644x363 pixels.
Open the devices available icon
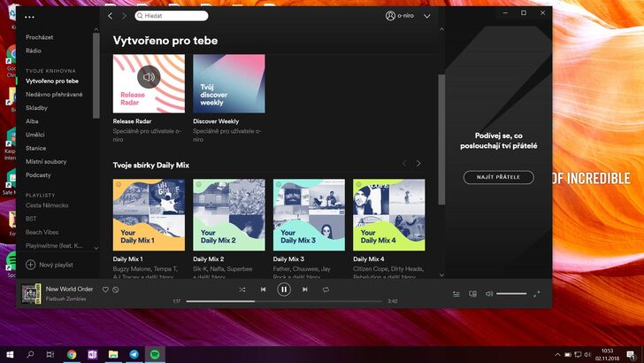(472, 293)
